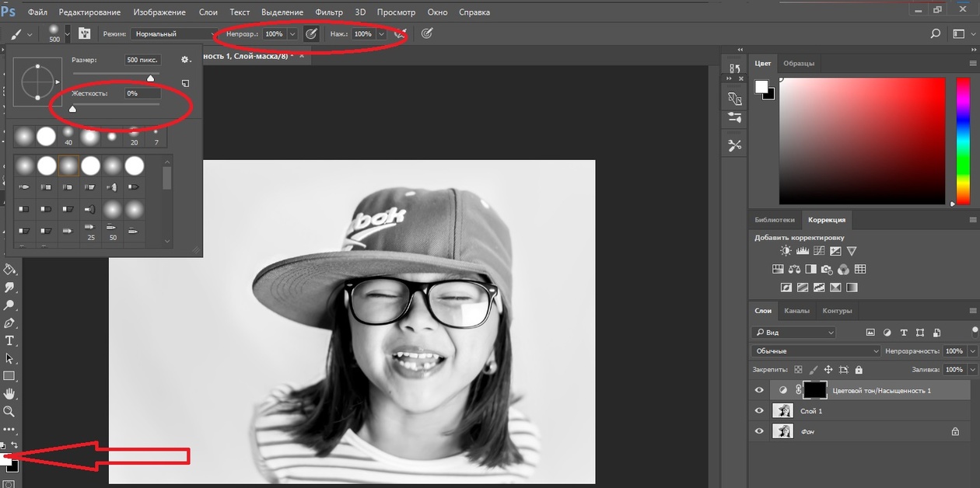Add a Brightness/Contrast adjustment (sun icon)

(x=786, y=251)
